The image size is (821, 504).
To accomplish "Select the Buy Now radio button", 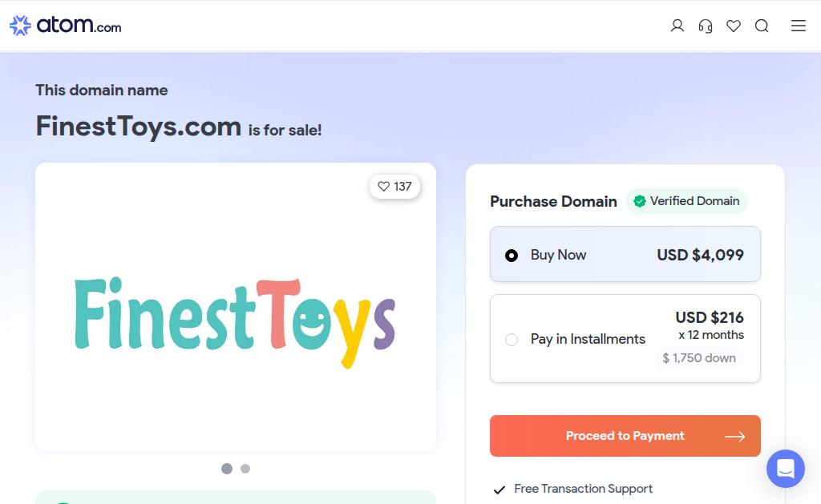I will (x=512, y=256).
